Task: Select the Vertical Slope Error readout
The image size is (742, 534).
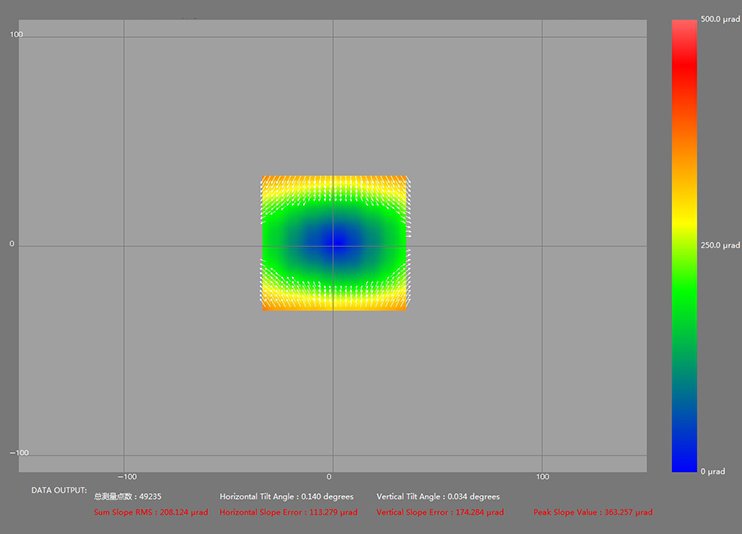Action: click(x=440, y=512)
